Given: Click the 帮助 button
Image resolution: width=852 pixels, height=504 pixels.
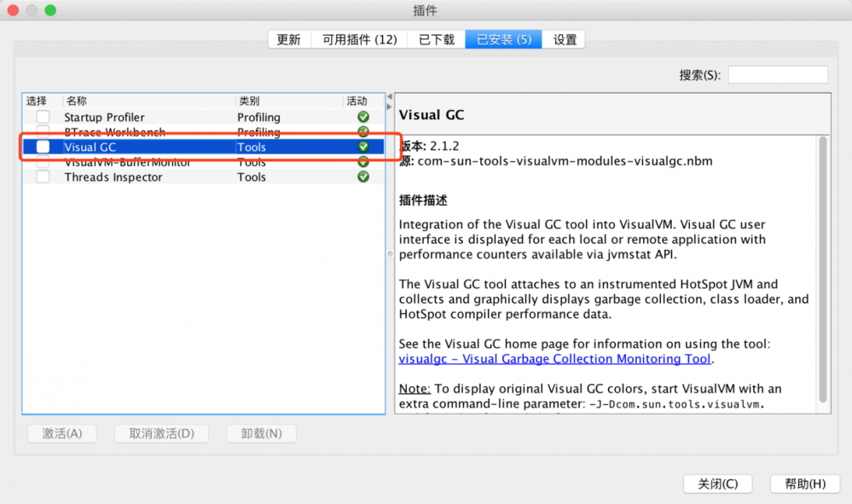Looking at the screenshot, I should [x=804, y=484].
